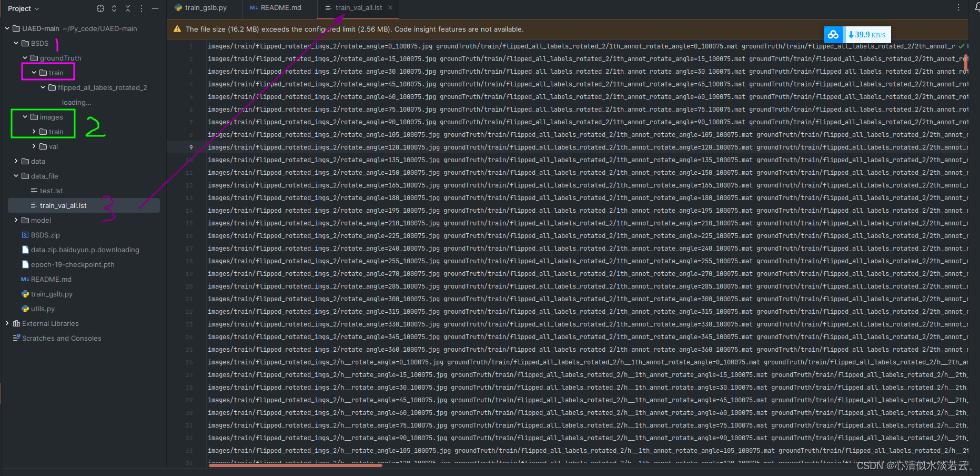Click the text file icon beside test.lst
Screen dimensions: 980x476
[34, 191]
